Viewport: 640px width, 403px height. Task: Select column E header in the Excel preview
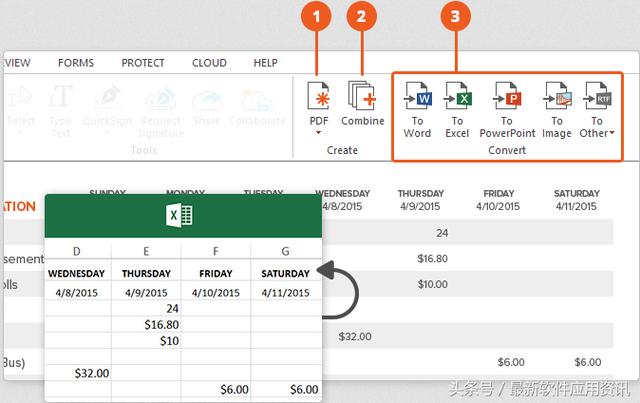(x=146, y=252)
